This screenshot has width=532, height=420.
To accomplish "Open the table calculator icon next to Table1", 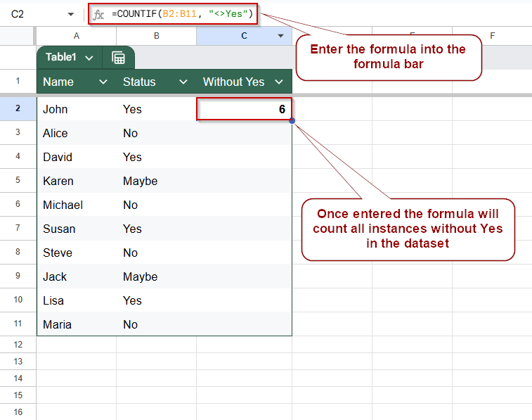I will [118, 58].
